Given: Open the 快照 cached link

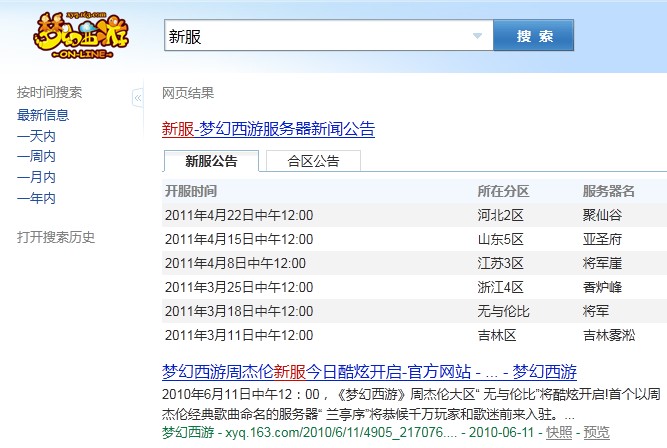Looking at the screenshot, I should click(x=559, y=433).
